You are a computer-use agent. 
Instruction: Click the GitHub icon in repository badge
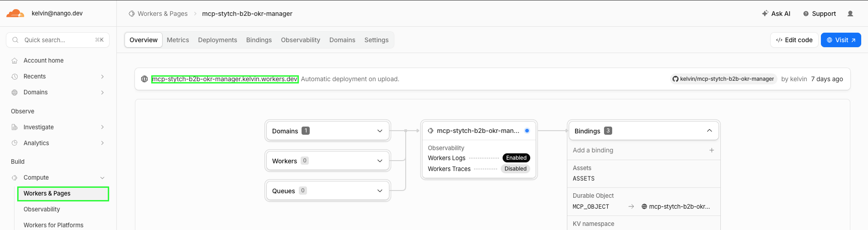coord(676,79)
